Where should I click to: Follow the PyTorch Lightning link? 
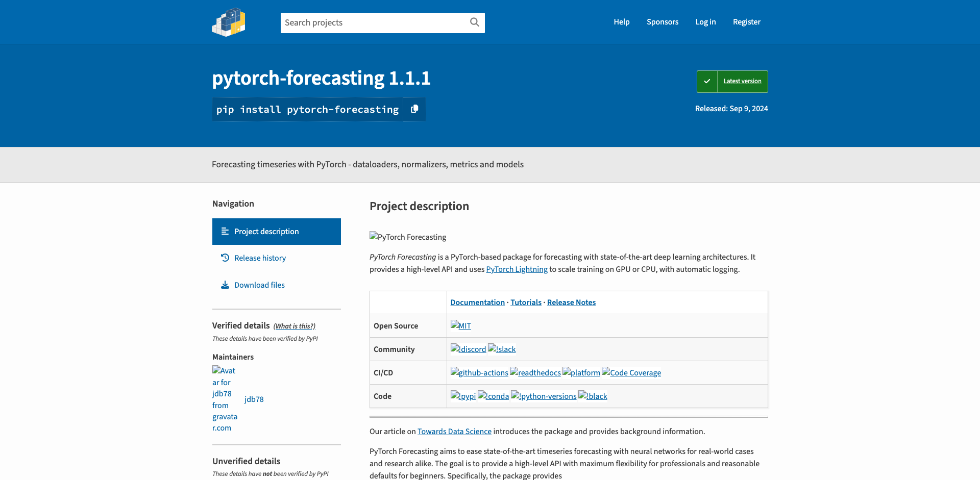click(517, 269)
